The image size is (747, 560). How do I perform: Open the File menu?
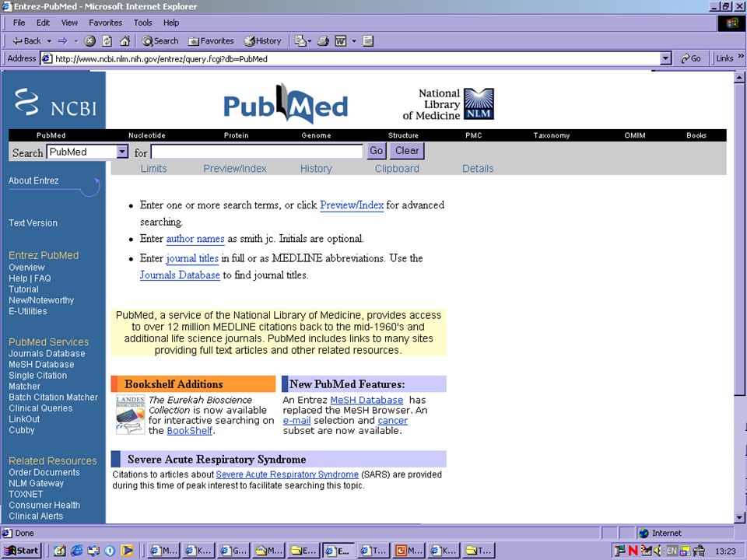pyautogui.click(x=19, y=23)
